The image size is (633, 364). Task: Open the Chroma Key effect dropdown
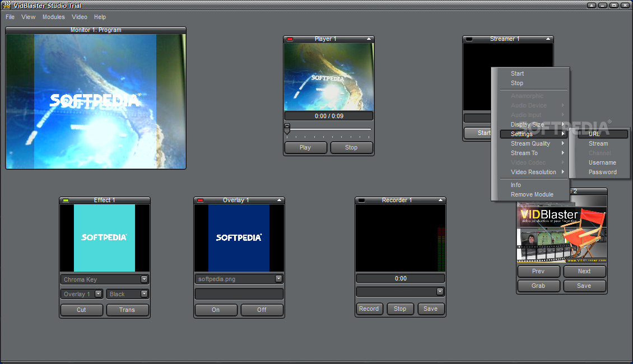pos(144,279)
